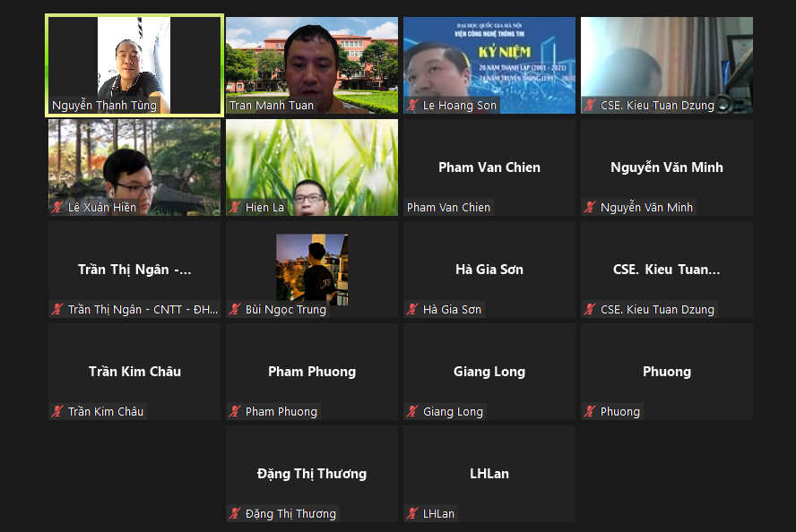Click the muted mic icon next to Hà Gia Sơn
Screen dimensions: 796x532
(412, 309)
